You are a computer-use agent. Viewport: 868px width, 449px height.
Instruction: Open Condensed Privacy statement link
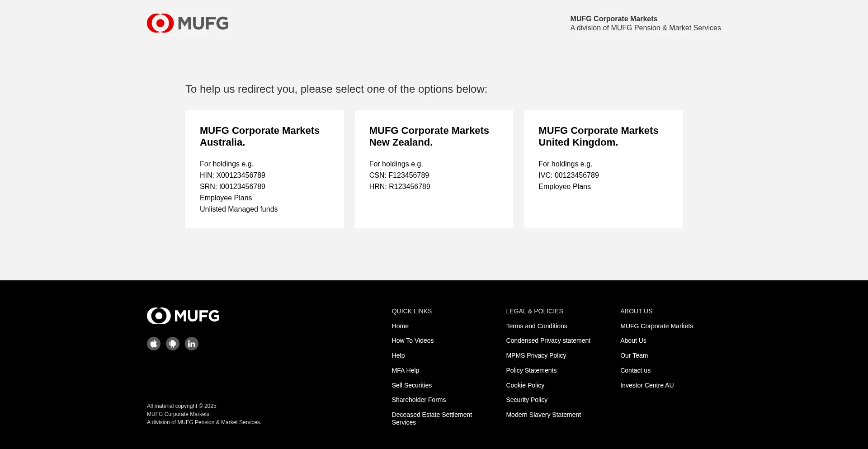click(x=548, y=340)
